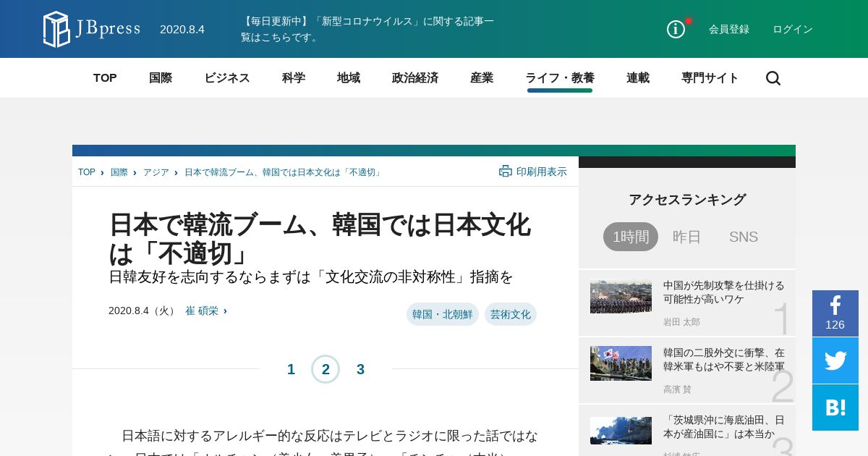868x456 pixels.
Task: Open the 連載 navigation section
Action: pos(638,78)
